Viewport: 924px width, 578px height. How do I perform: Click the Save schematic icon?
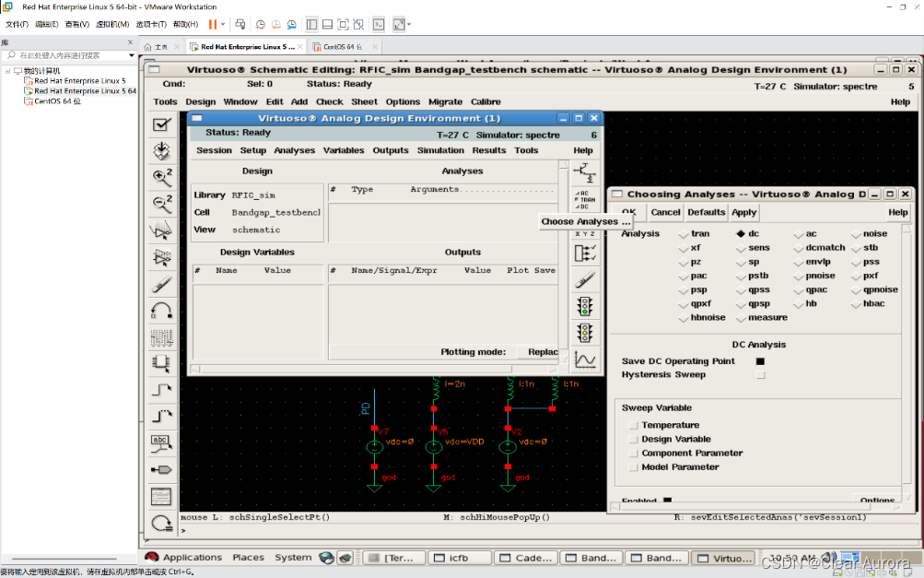coord(161,151)
